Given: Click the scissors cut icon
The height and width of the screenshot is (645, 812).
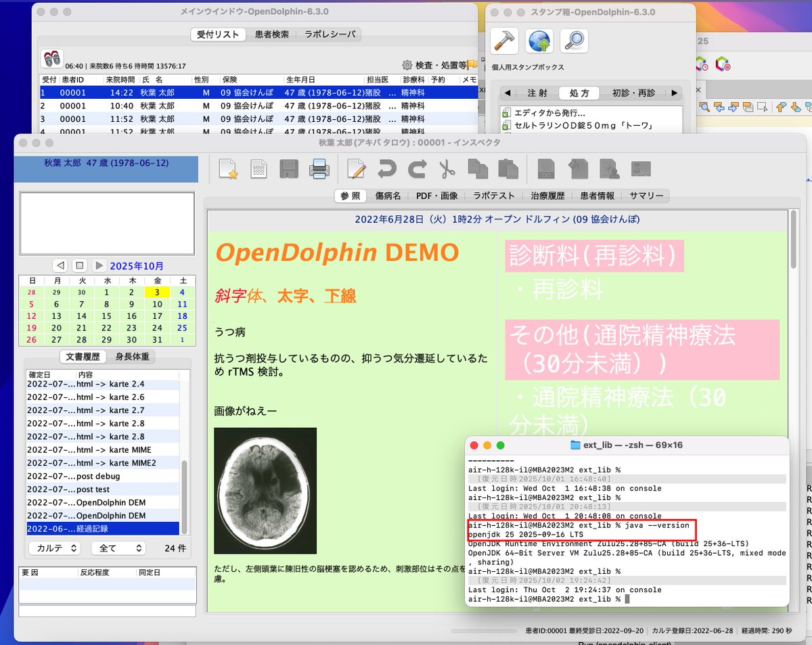Looking at the screenshot, I should [x=447, y=168].
